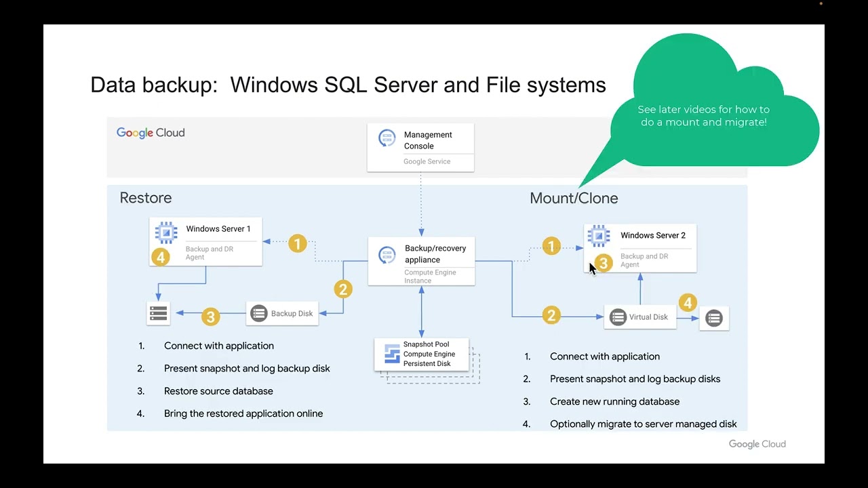Click the Virtual Disk icon
Image resolution: width=868 pixels, height=488 pixels.
618,317
